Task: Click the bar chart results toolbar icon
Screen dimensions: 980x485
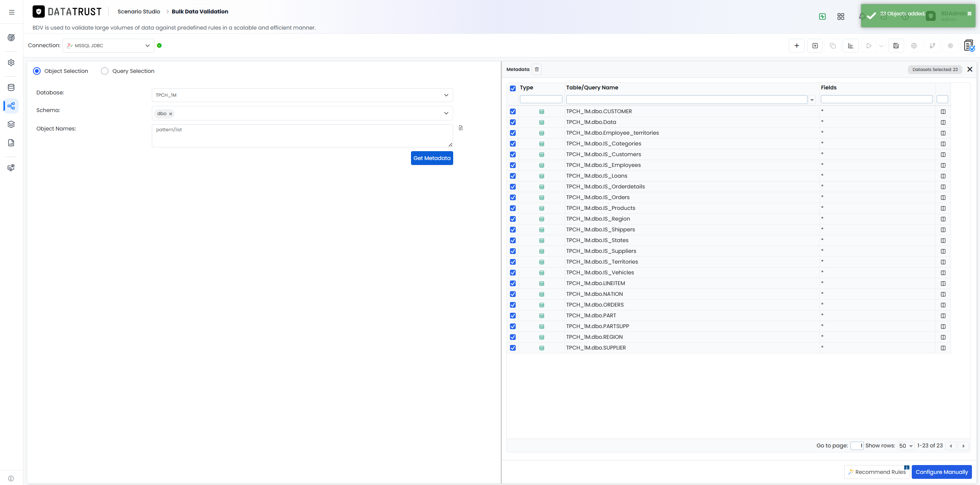Action: pos(851,46)
